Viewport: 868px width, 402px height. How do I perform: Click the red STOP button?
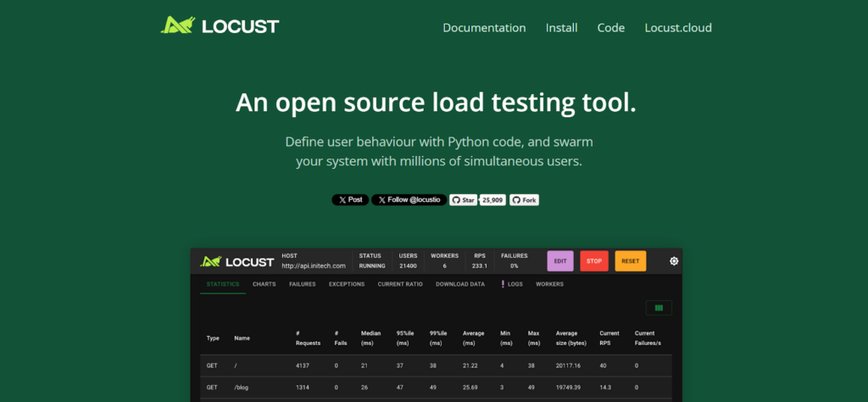pos(594,261)
